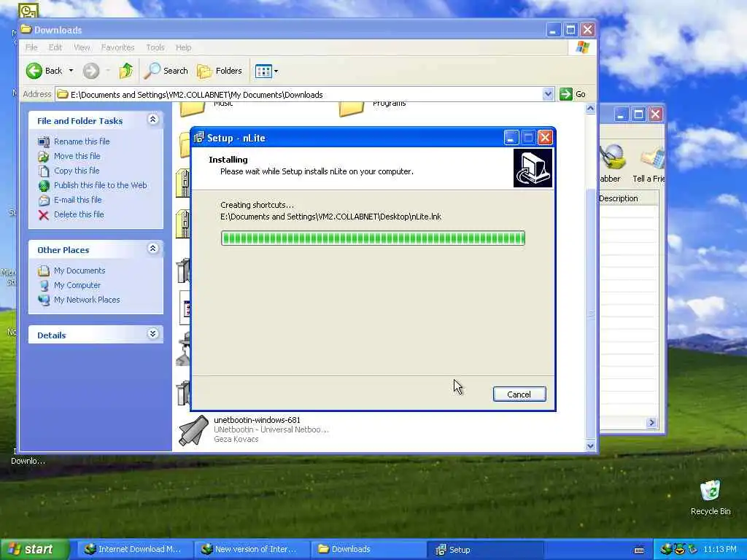Open the View menu

tap(82, 47)
